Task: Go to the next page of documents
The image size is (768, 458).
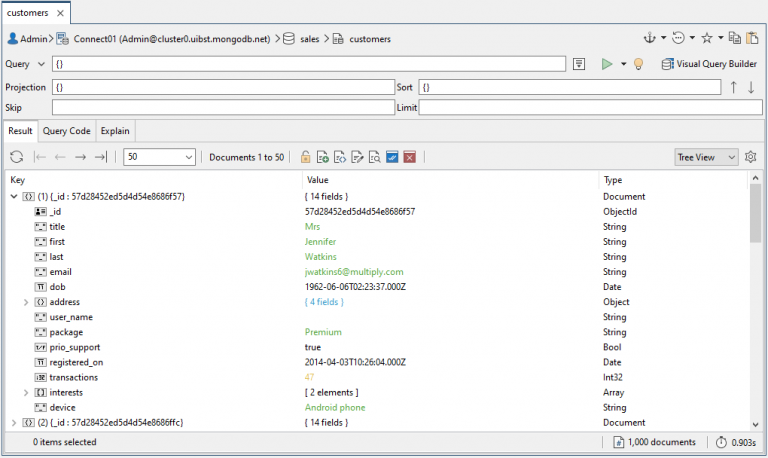Action: point(80,157)
